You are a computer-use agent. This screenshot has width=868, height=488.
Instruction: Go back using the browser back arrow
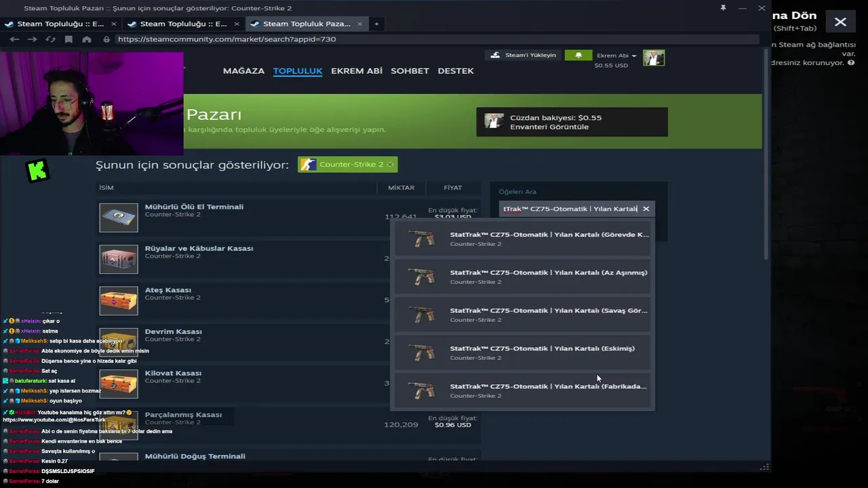(14, 39)
